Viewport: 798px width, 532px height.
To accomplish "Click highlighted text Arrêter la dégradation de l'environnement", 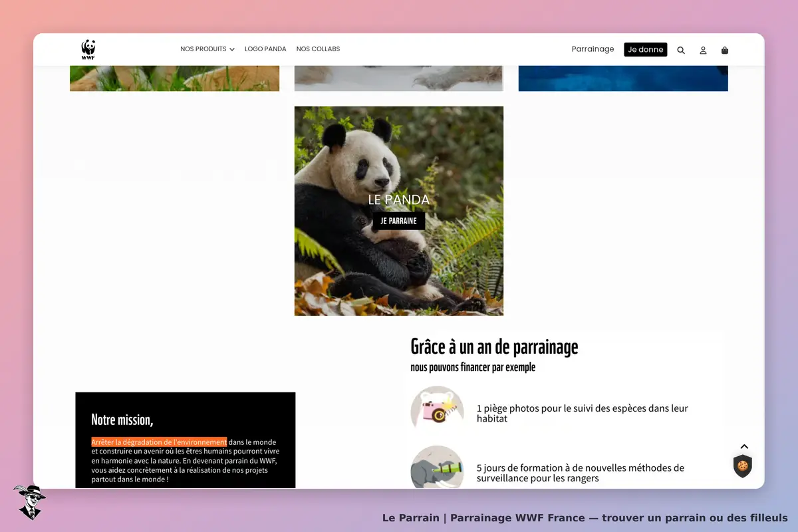I will [159, 442].
